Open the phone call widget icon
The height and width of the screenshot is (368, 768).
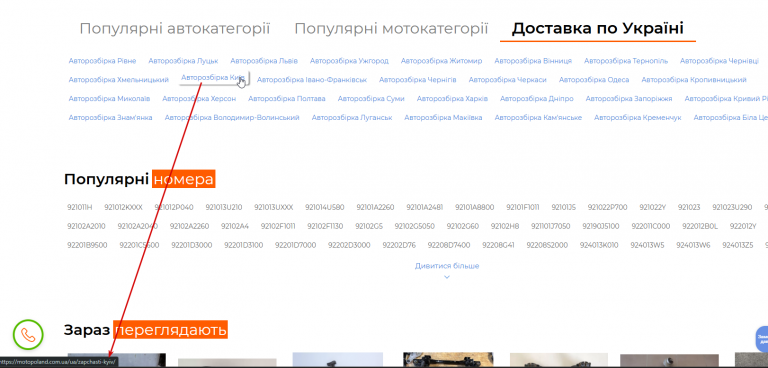[28, 335]
